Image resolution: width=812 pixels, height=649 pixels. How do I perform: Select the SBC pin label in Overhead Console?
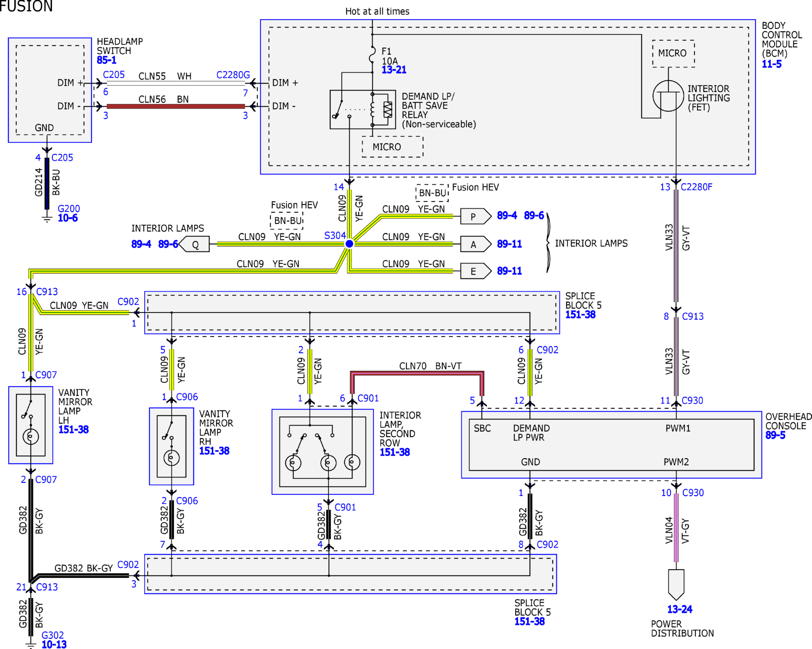[x=482, y=428]
